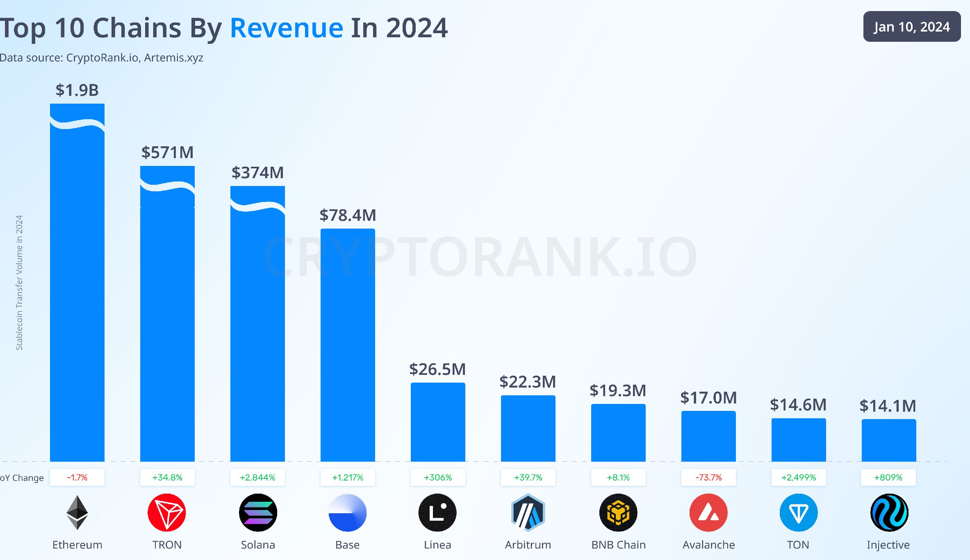
Task: Select the Ethereum -1.7% change badge
Action: click(x=77, y=477)
